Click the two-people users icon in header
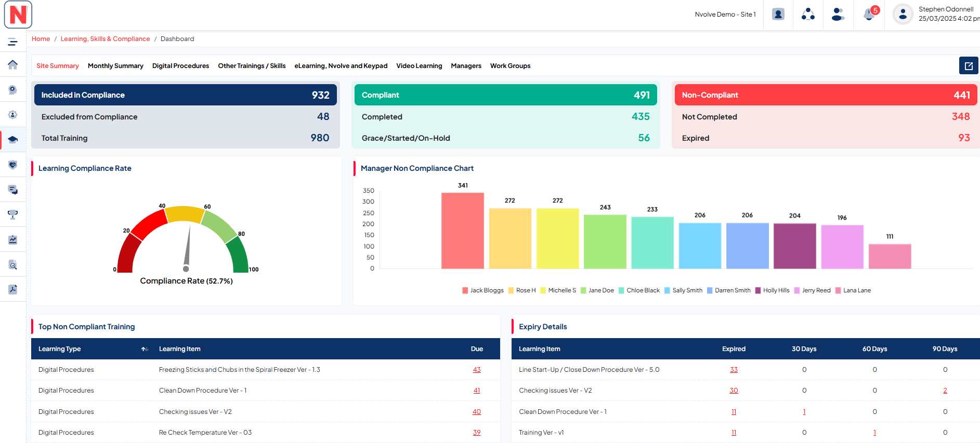The width and height of the screenshot is (980, 443). coord(838,15)
